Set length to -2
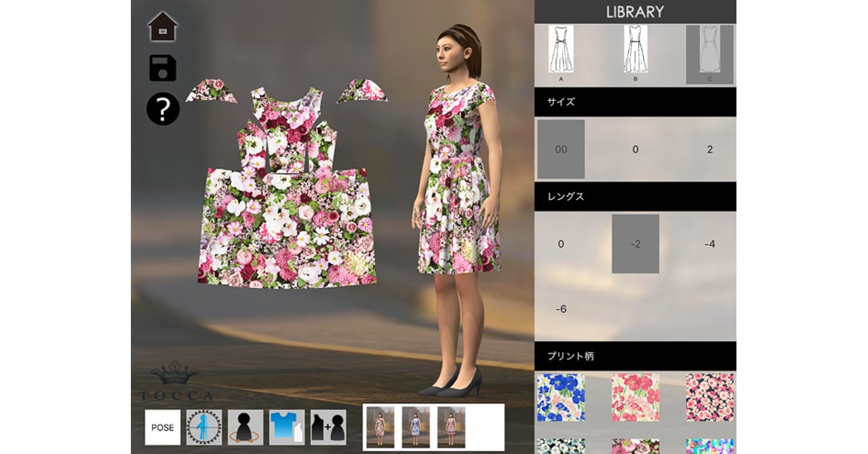Screen dimensions: 868x454 pos(635,244)
